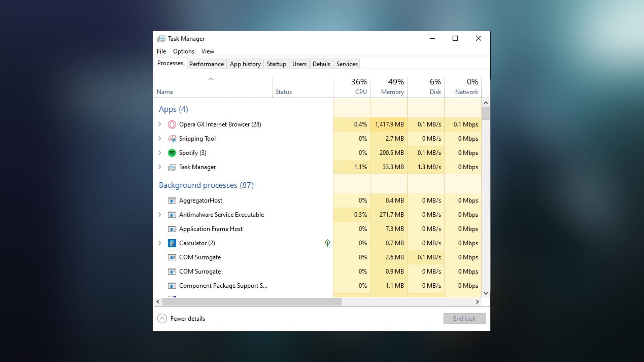
Task: Click the End task button
Action: 464,318
